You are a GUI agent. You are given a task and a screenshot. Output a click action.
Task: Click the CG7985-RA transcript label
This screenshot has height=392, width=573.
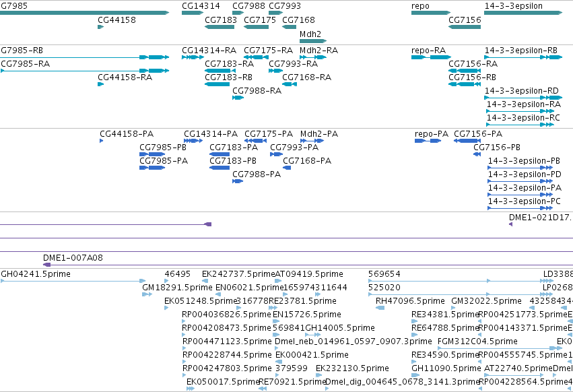(25, 64)
